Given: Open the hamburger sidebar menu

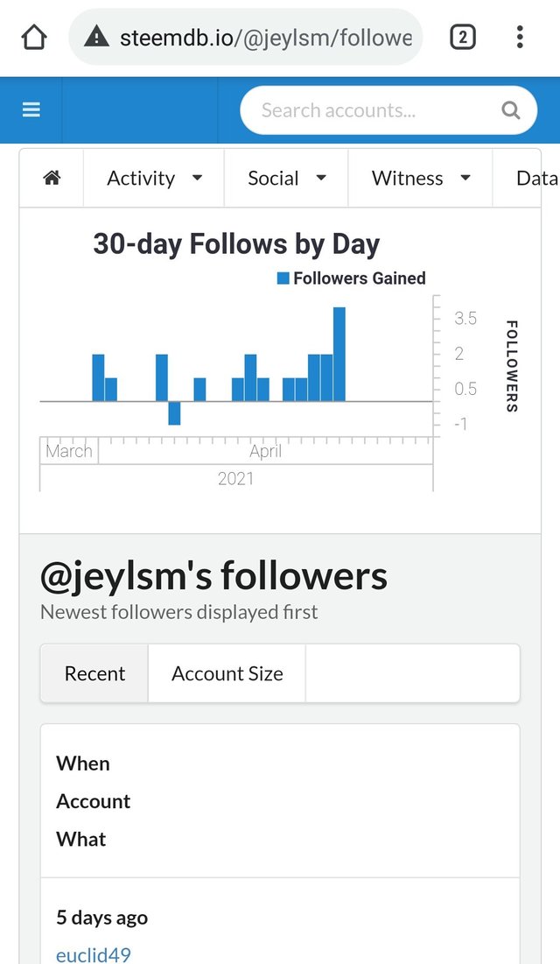Looking at the screenshot, I should click(31, 110).
